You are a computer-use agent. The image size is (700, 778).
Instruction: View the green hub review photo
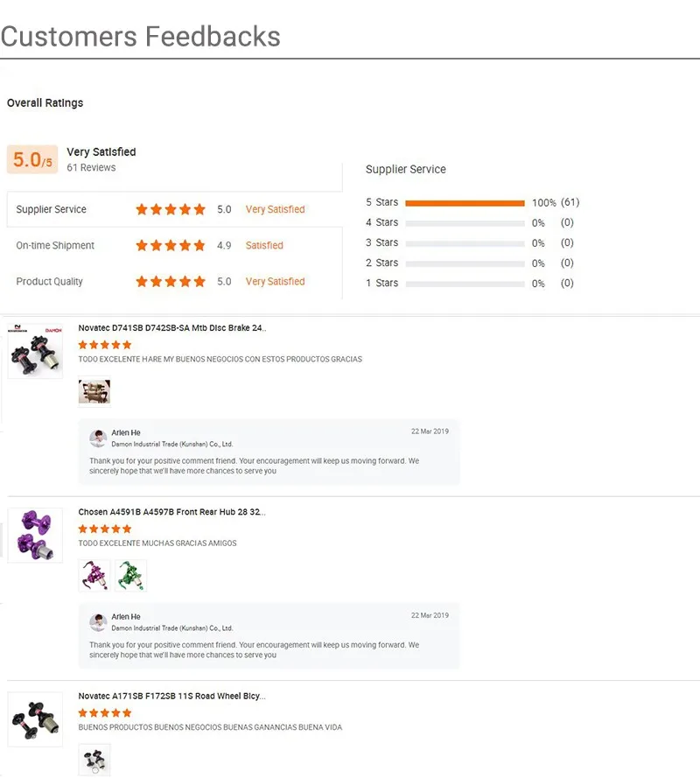131,576
